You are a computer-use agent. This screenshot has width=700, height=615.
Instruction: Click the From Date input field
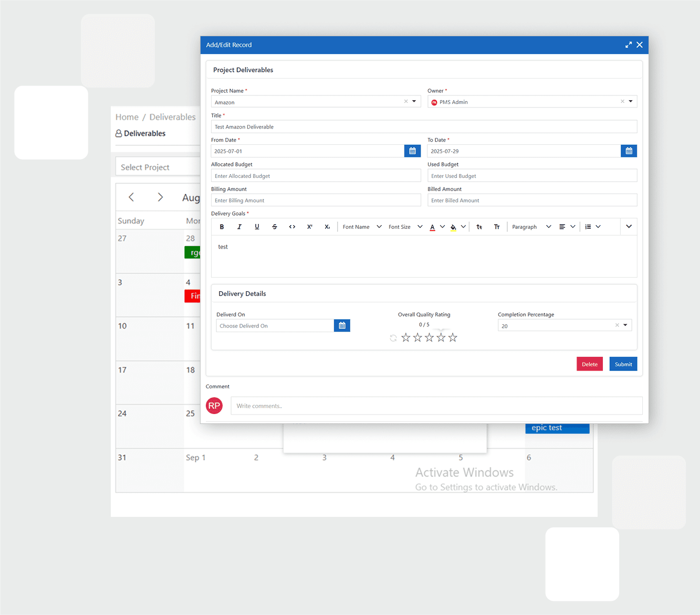pyautogui.click(x=308, y=151)
